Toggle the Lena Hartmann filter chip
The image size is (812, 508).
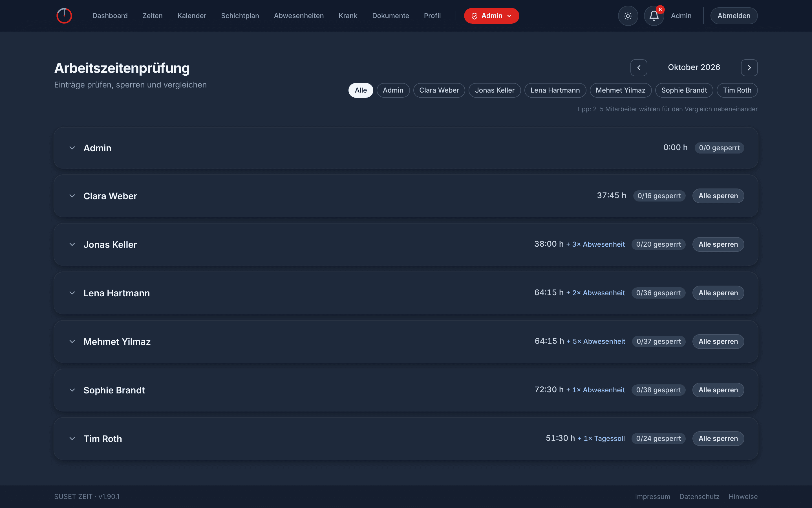click(555, 90)
